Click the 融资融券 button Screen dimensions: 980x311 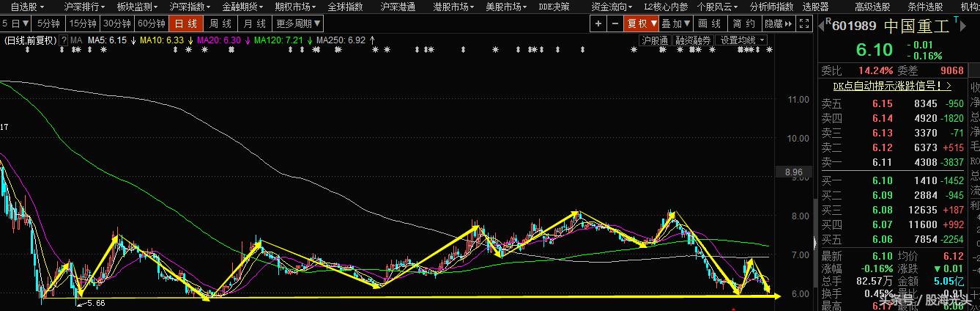click(693, 40)
